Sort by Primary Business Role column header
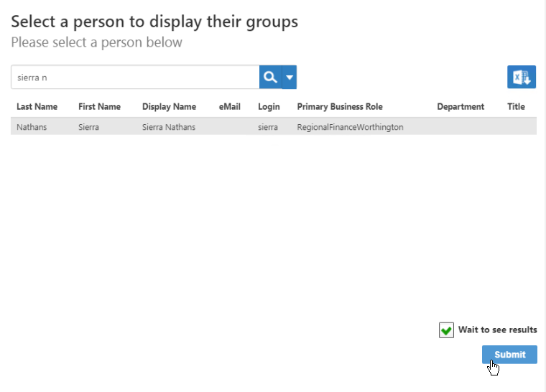The width and height of the screenshot is (546, 392). [340, 107]
